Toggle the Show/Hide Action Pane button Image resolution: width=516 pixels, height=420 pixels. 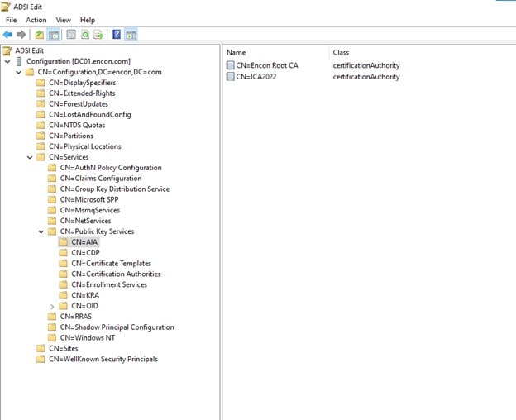pyautogui.click(x=131, y=35)
